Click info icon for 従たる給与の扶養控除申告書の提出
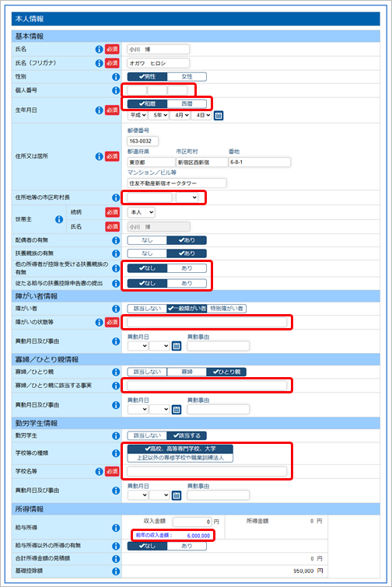This screenshot has height=587, width=392. click(116, 283)
